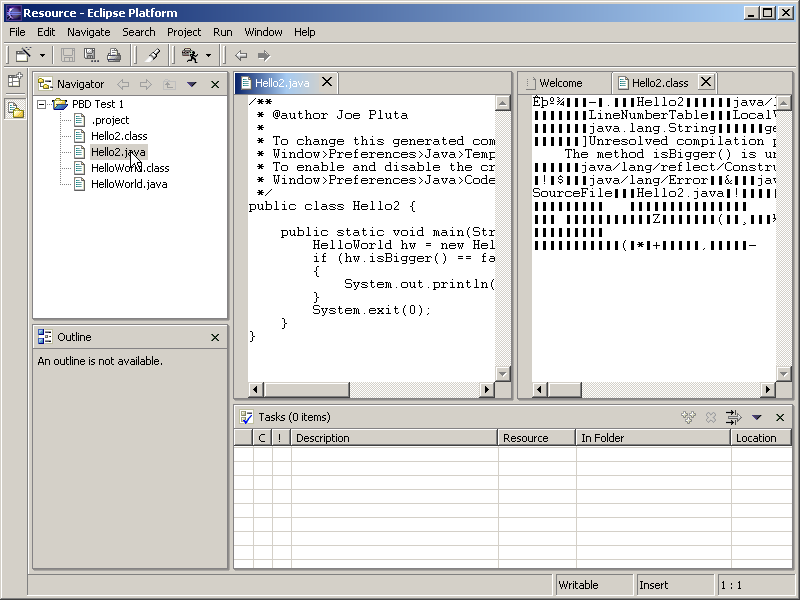Open the Edit menu

tap(46, 32)
